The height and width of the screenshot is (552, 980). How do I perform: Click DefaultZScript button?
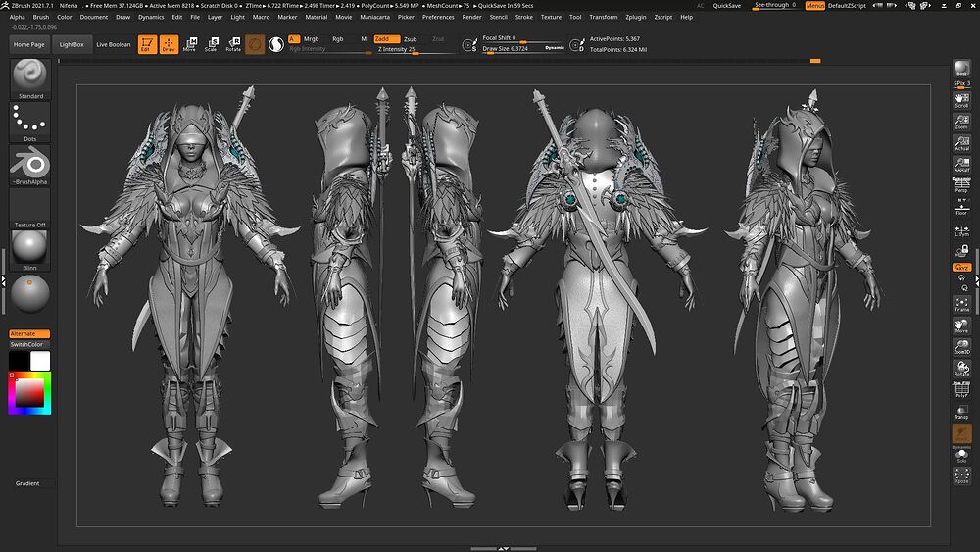click(x=847, y=6)
